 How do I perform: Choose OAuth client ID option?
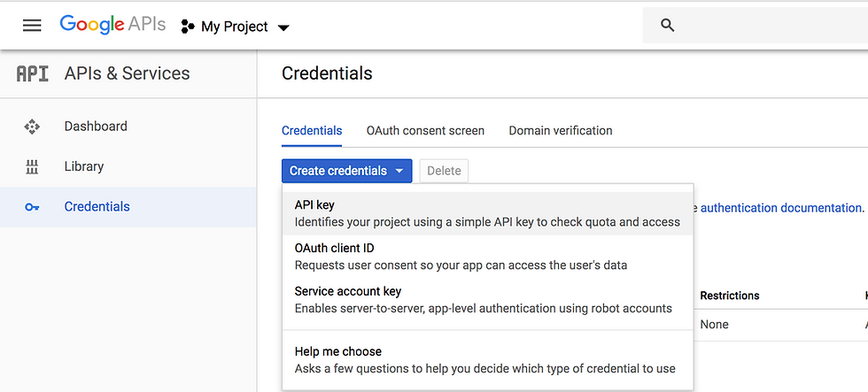click(x=487, y=257)
